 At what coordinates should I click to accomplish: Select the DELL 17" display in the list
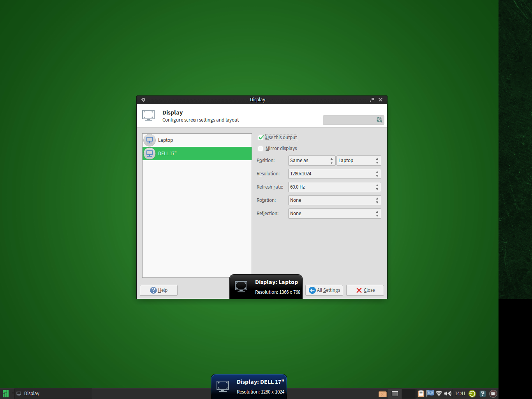point(197,154)
